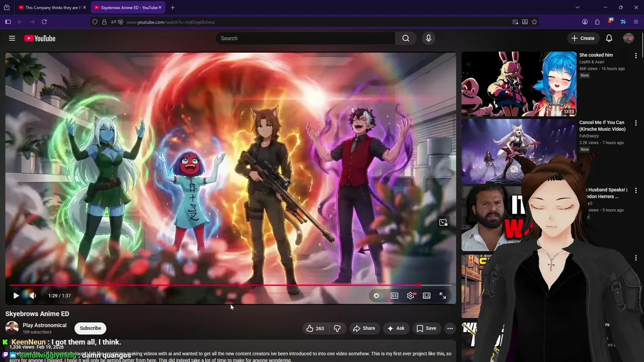Save video to a playlist
Image resolution: width=644 pixels, height=362 pixels.
pyautogui.click(x=426, y=328)
